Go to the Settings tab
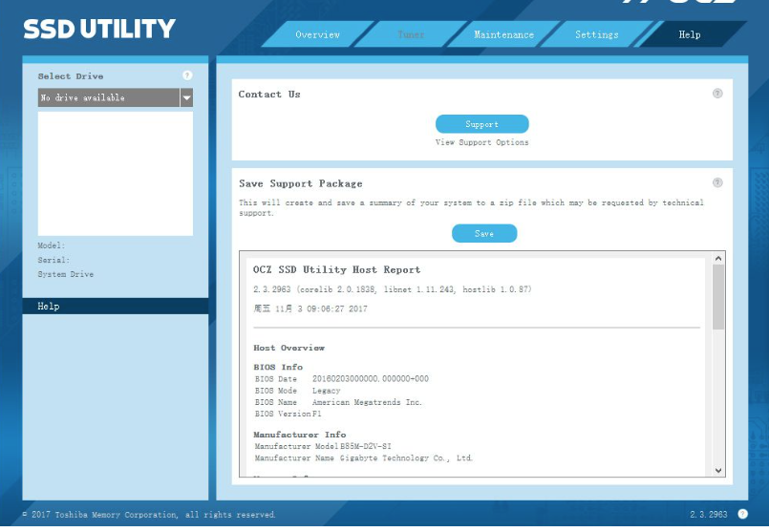Screen dimensions: 769x532 (596, 34)
